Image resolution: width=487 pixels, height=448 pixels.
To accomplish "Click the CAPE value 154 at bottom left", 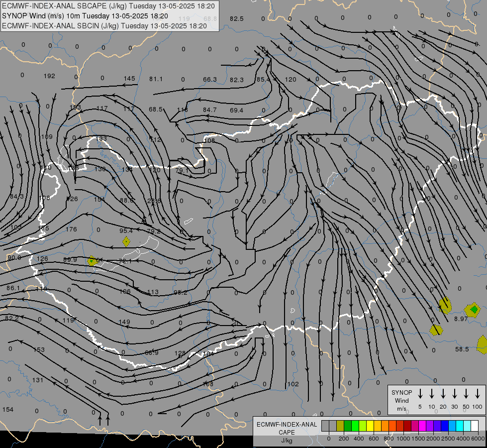I will tap(8, 410).
